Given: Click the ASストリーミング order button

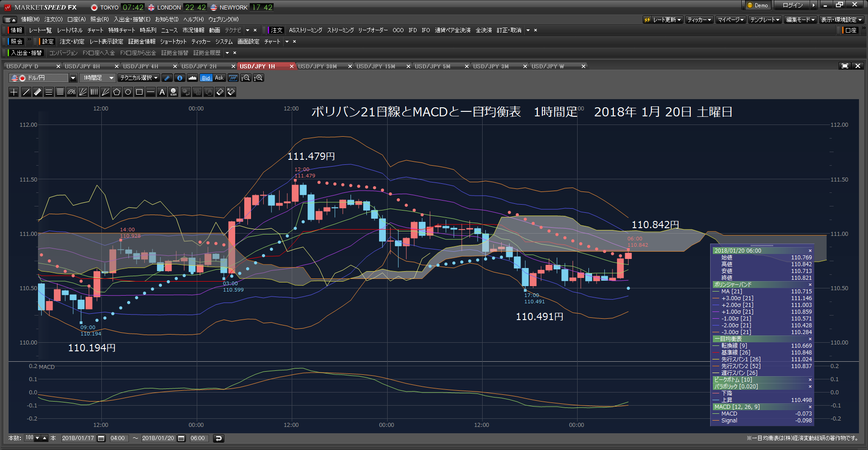Looking at the screenshot, I should (x=305, y=30).
